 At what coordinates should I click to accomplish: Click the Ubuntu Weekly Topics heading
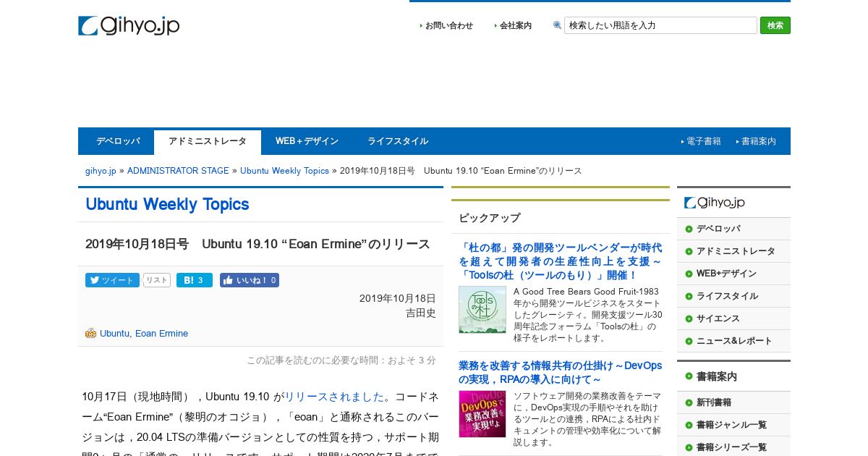(167, 204)
